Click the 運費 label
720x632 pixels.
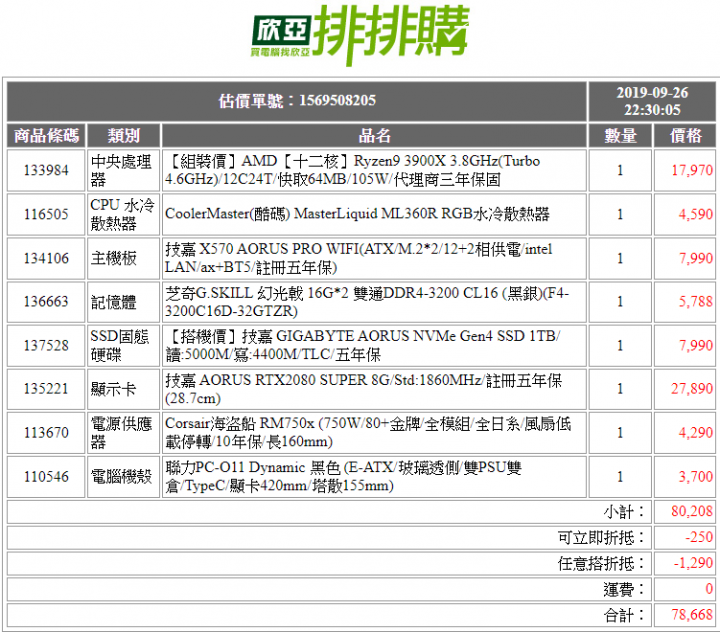pos(624,589)
